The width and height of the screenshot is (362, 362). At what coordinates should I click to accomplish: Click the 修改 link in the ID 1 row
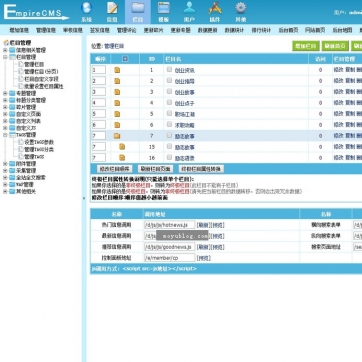338,70
